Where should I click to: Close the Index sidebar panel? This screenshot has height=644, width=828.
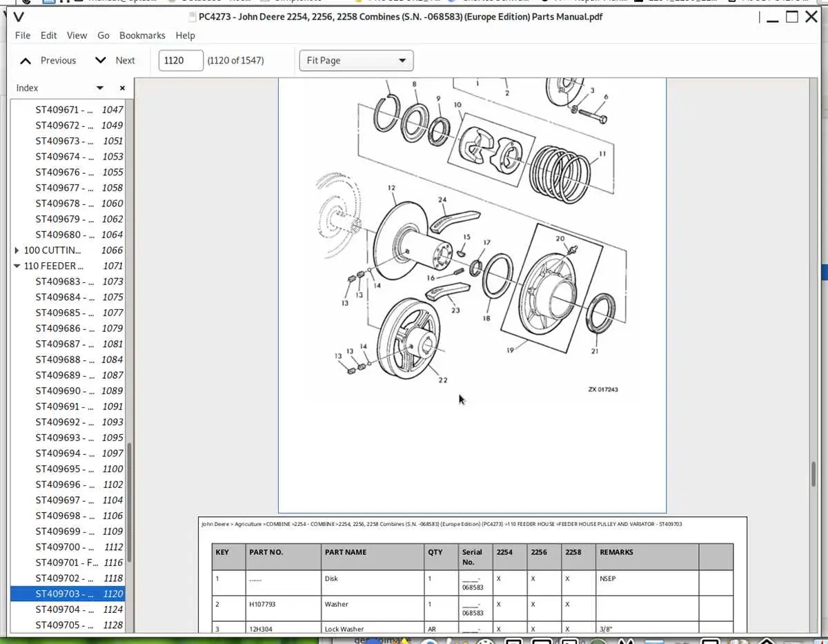pyautogui.click(x=122, y=88)
